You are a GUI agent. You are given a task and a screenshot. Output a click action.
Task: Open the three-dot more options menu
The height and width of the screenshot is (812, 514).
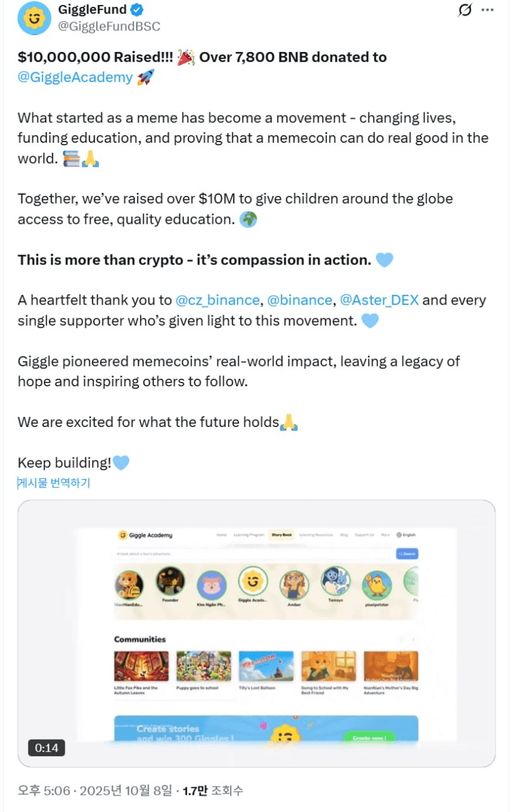pyautogui.click(x=487, y=10)
